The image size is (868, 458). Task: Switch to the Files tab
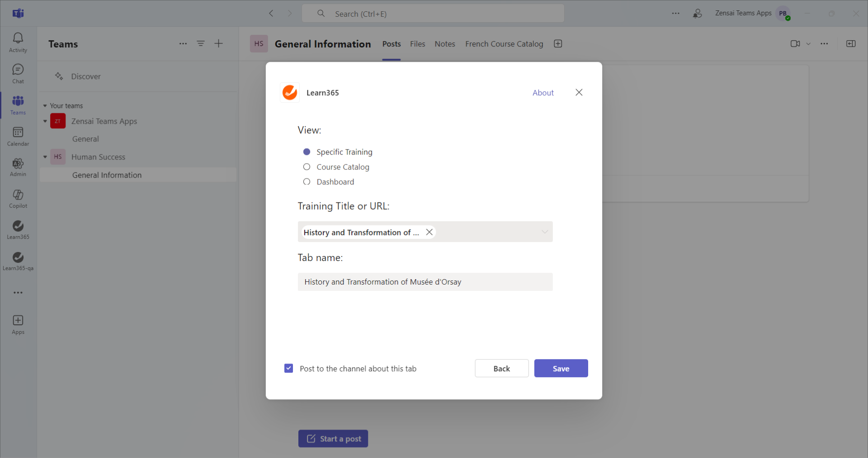click(x=417, y=44)
